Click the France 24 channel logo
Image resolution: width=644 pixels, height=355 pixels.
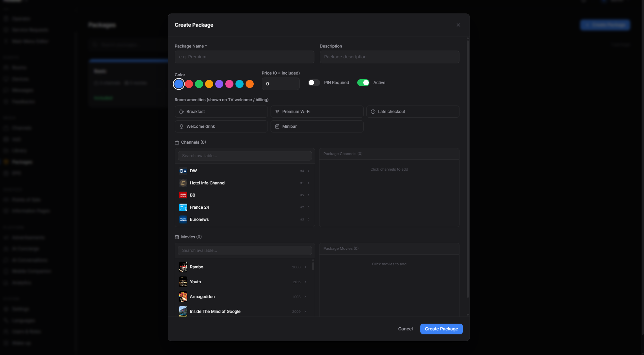point(183,207)
